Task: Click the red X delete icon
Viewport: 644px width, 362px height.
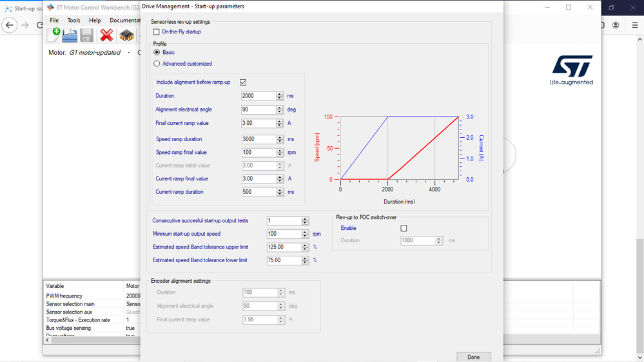Action: point(107,35)
